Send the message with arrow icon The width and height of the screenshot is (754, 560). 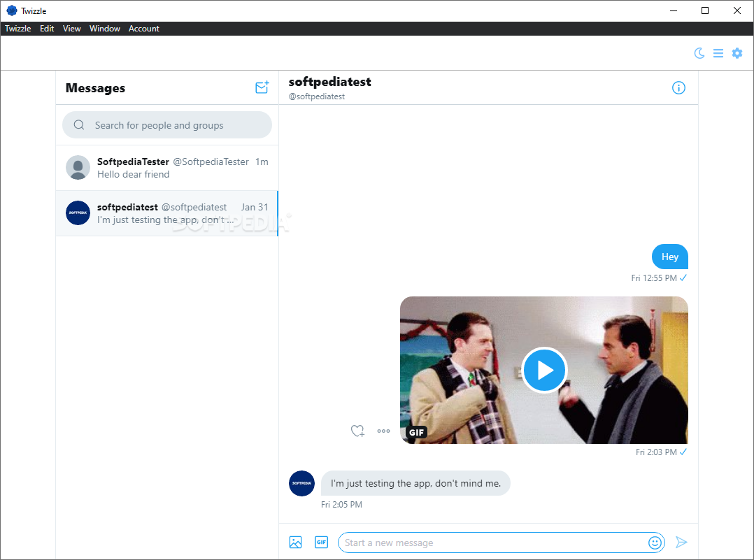tap(681, 543)
